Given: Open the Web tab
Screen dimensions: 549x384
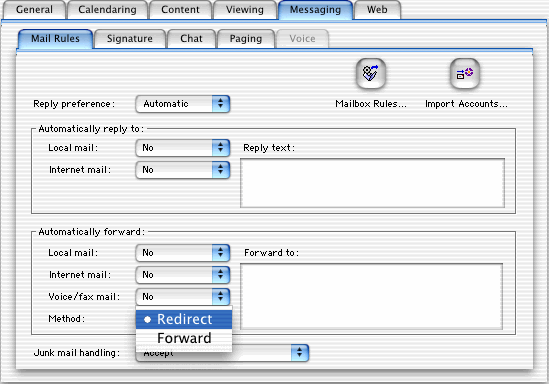Looking at the screenshot, I should 377,9.
